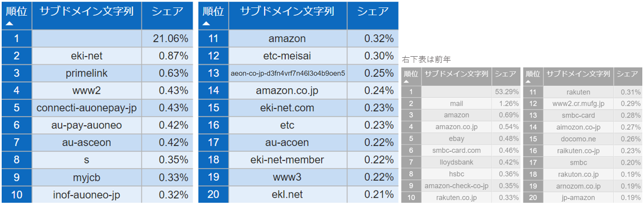Select amazon.co.jp in rank 14

288,90
